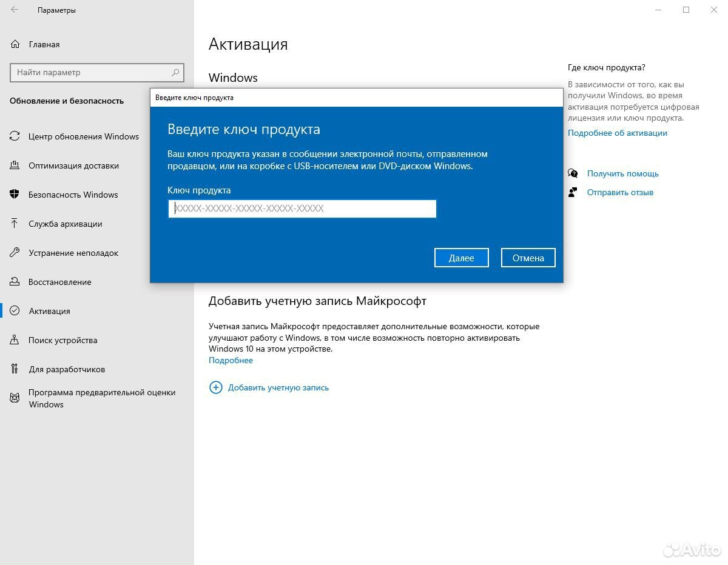Open Подробнее об активации link

tap(618, 133)
